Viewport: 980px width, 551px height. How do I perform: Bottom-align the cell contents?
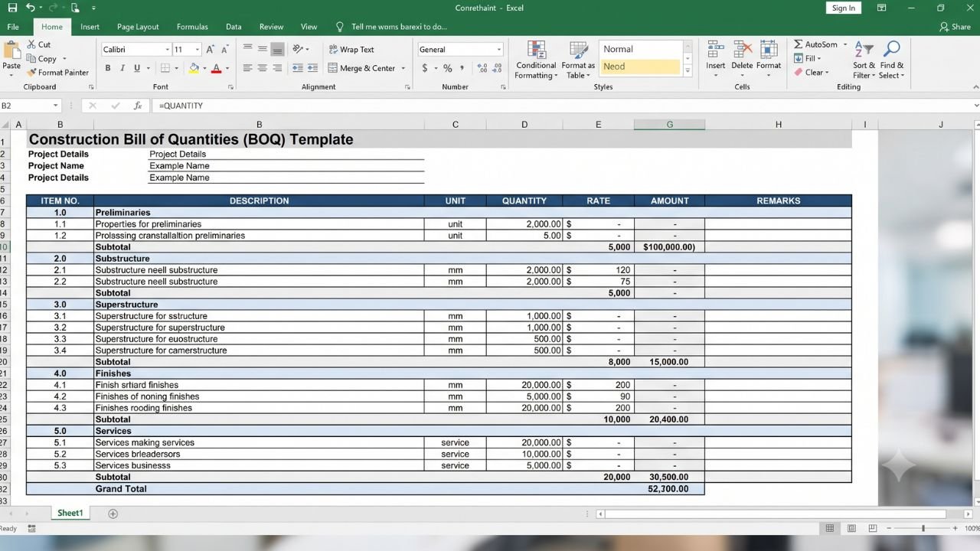click(278, 49)
